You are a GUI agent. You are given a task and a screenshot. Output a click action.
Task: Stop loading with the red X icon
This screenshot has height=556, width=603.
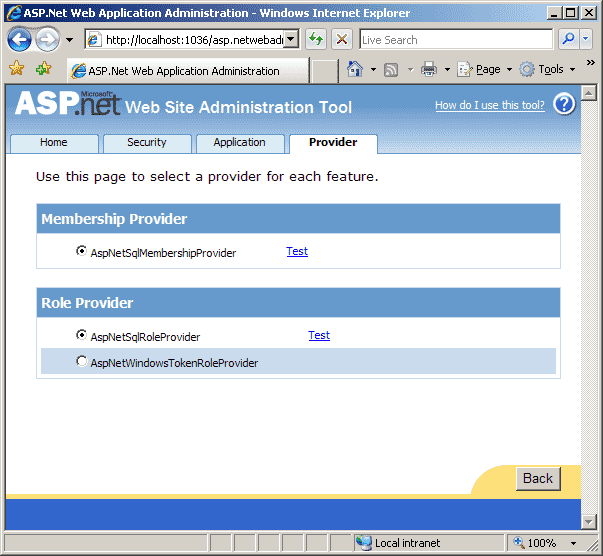pyautogui.click(x=341, y=39)
